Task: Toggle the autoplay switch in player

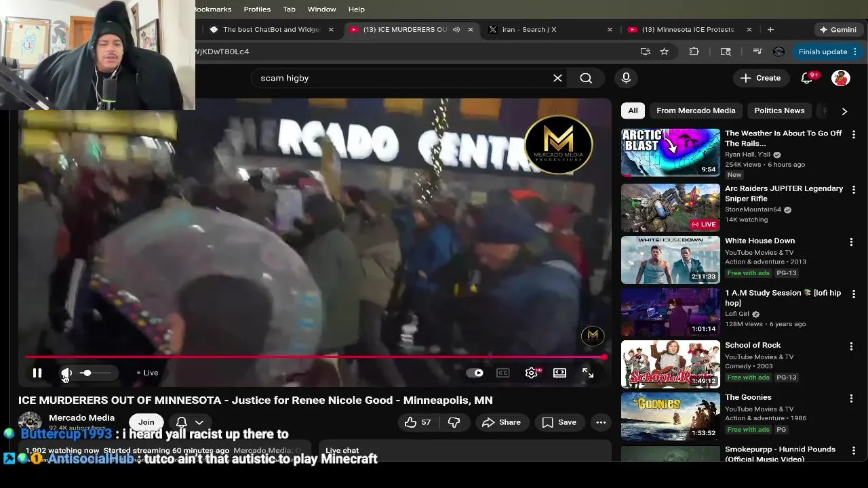Action: point(475,373)
